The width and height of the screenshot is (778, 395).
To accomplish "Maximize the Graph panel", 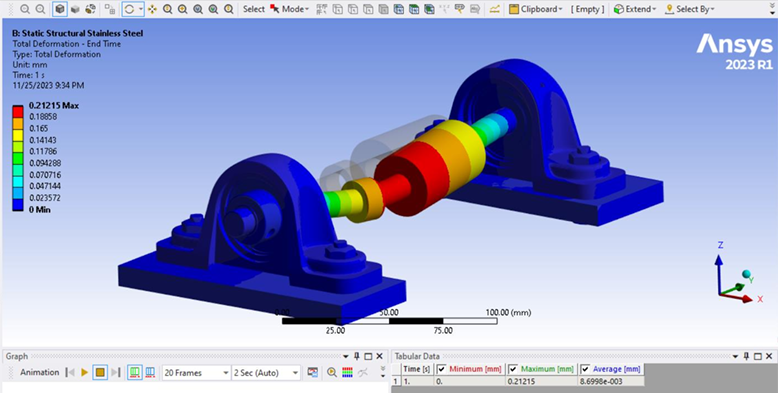I will 368,356.
